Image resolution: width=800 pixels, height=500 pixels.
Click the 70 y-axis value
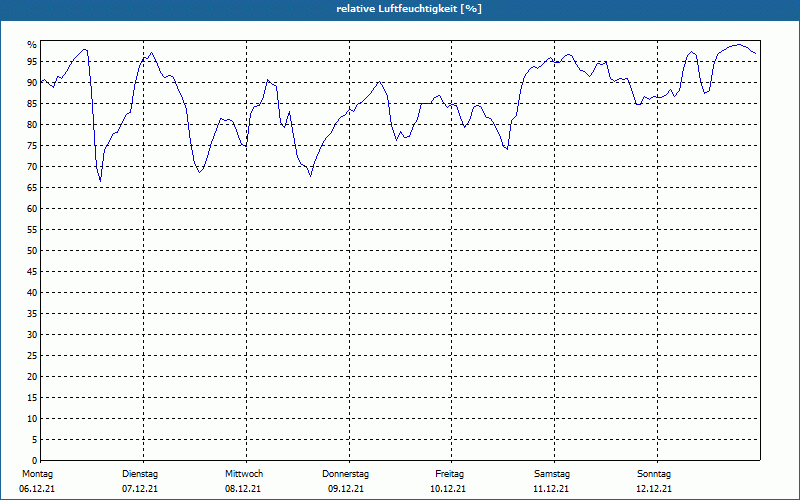[32, 167]
